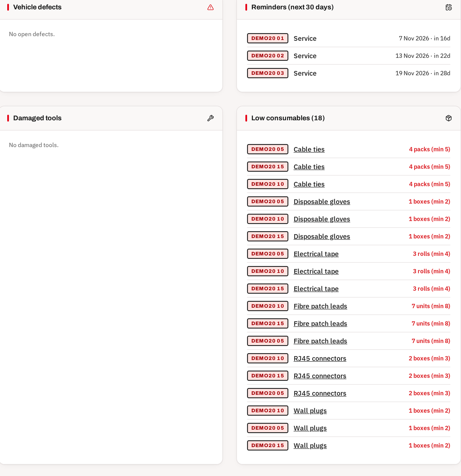Open RJ45 connectors link for DEMO20 15
Image resolution: width=461 pixels, height=476 pixels.
pos(320,376)
